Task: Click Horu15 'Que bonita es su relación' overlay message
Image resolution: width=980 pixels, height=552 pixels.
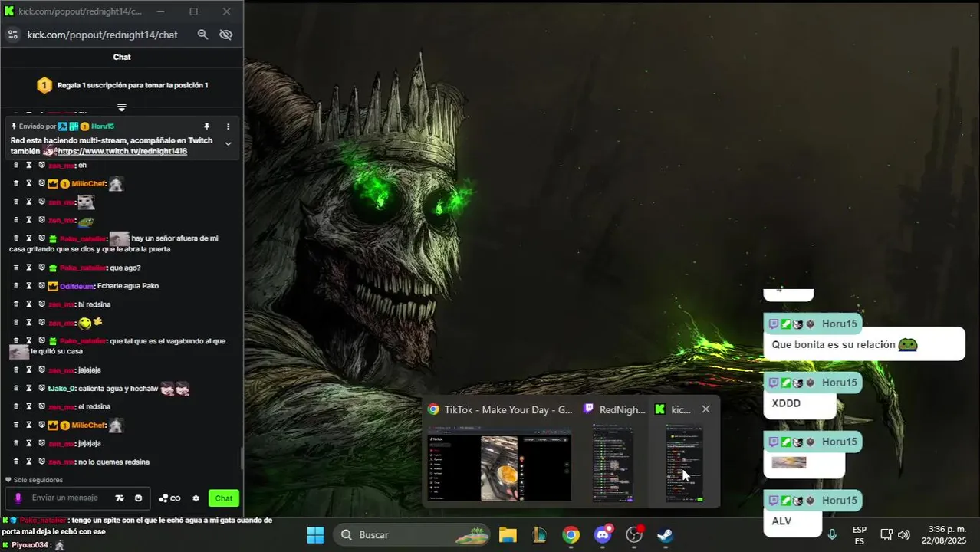Action: coord(863,344)
